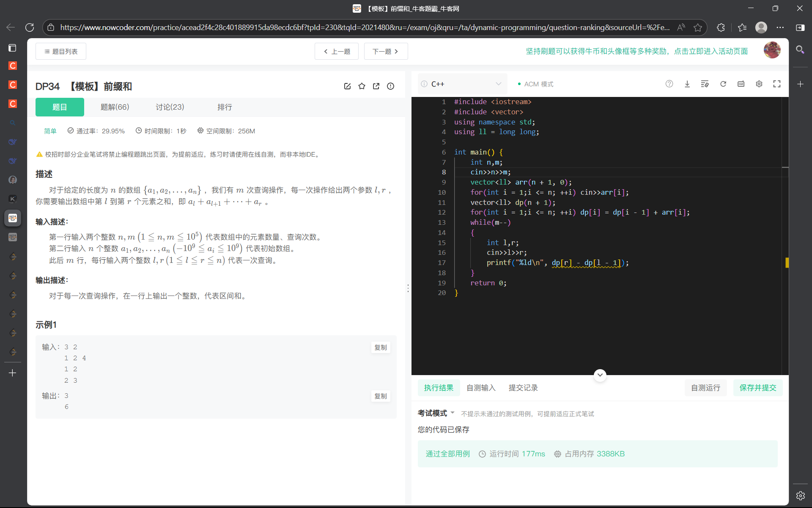Open the 题目列表 problem list
812x508 pixels.
point(61,51)
